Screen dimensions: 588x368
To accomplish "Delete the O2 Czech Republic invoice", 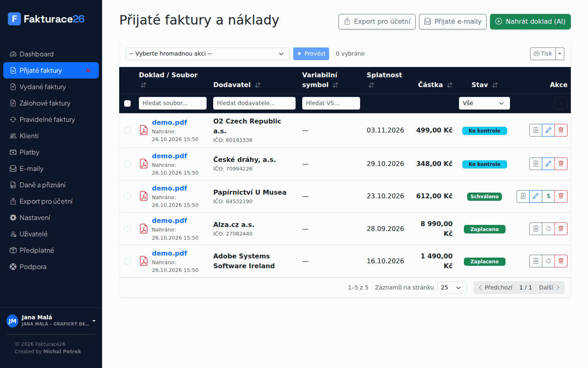I will (561, 130).
